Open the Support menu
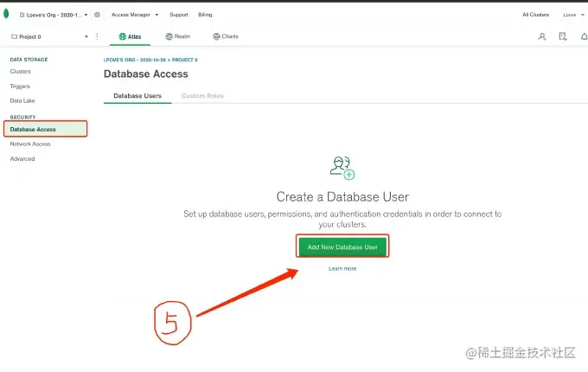 pos(178,15)
